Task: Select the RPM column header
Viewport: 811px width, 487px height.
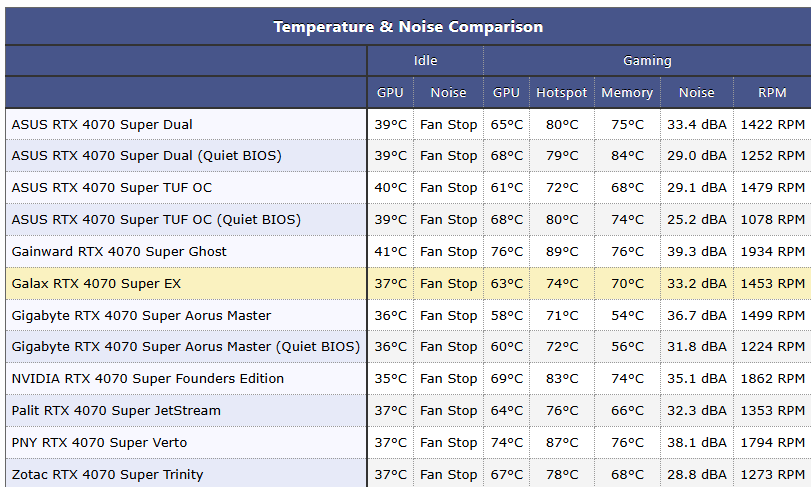Action: tap(772, 93)
